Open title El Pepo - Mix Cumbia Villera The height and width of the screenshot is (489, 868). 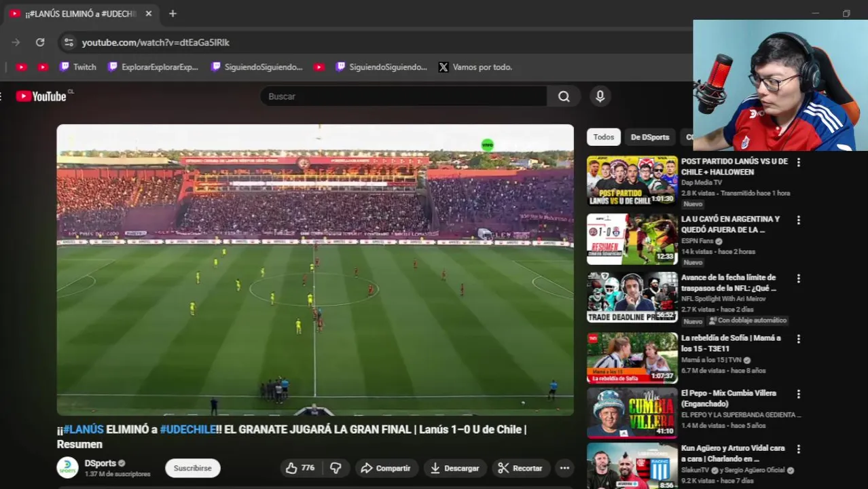728,398
